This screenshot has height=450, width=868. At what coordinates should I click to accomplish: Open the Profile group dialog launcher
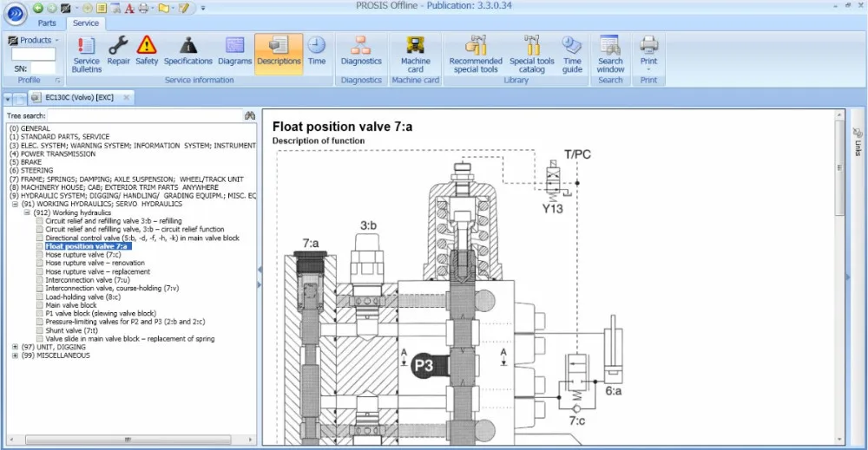[57, 80]
